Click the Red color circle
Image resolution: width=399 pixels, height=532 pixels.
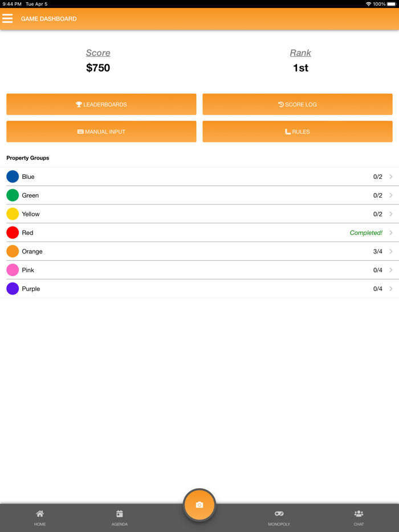coord(13,232)
